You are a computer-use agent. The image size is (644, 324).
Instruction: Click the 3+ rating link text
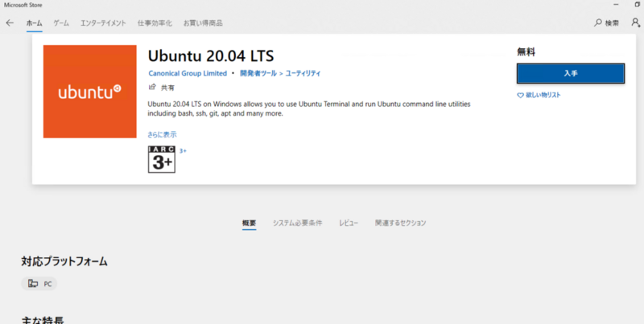click(x=183, y=151)
